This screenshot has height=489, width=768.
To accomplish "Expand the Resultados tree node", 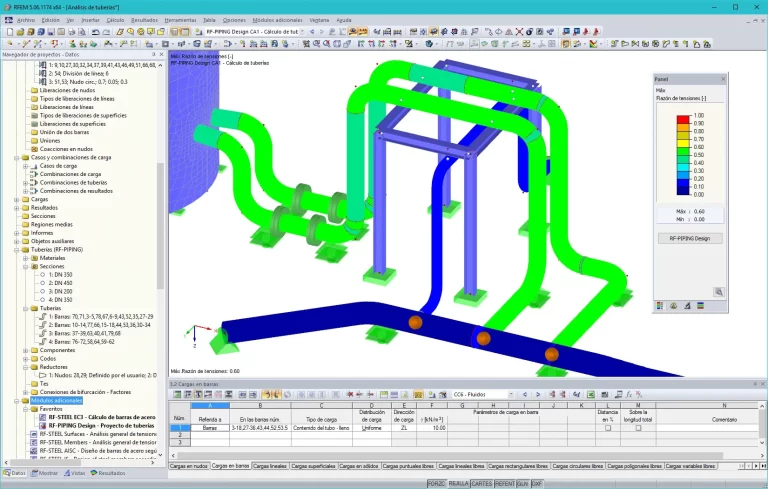I will pos(17,208).
